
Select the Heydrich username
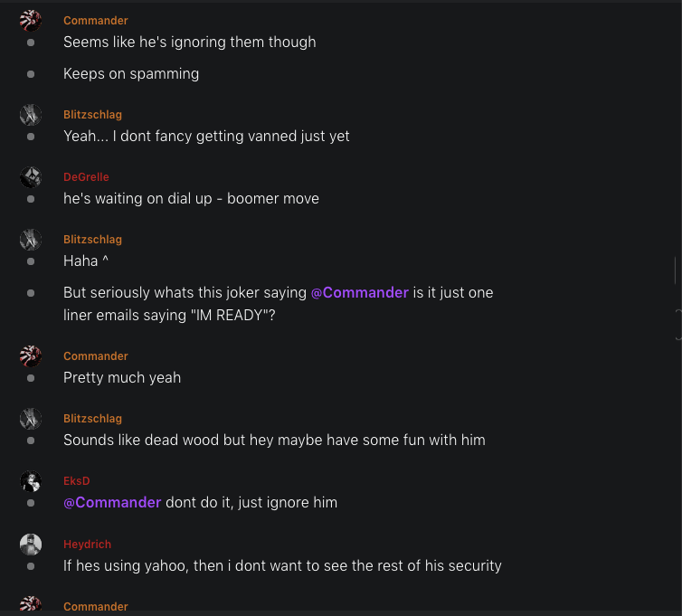coord(87,545)
